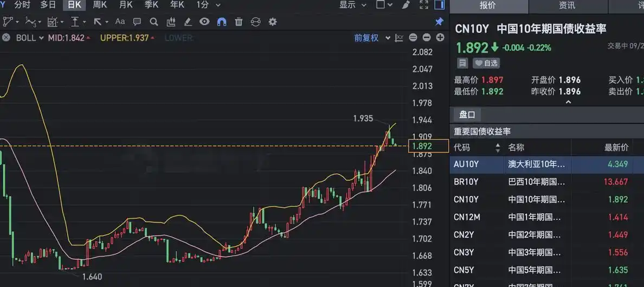
Task: Click the magnifier search icon in drawing toolbar
Action: (x=154, y=22)
